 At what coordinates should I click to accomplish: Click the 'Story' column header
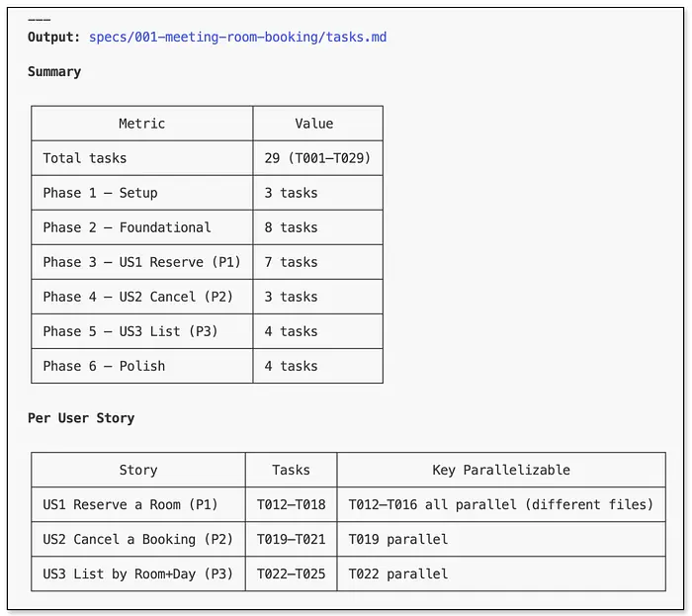click(x=138, y=470)
